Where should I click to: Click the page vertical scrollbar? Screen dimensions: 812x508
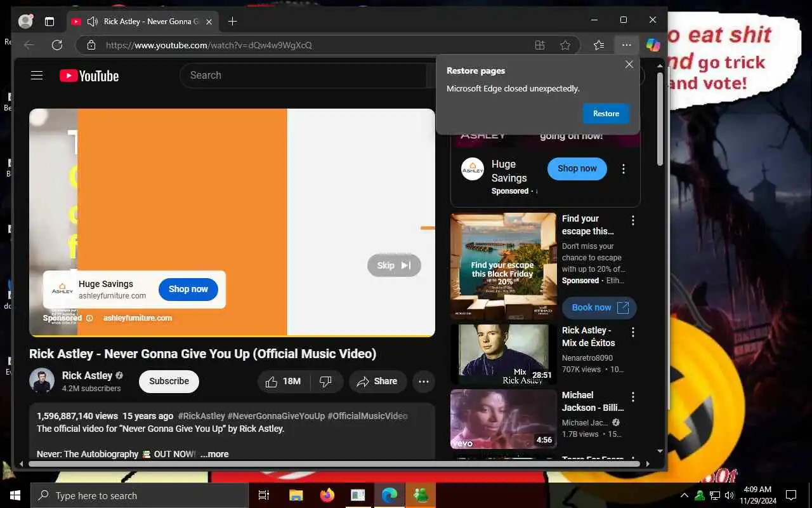660,119
